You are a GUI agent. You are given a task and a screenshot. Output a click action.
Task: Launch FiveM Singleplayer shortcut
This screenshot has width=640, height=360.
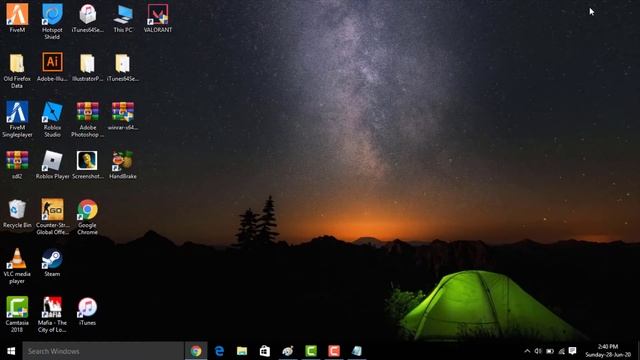(x=17, y=119)
